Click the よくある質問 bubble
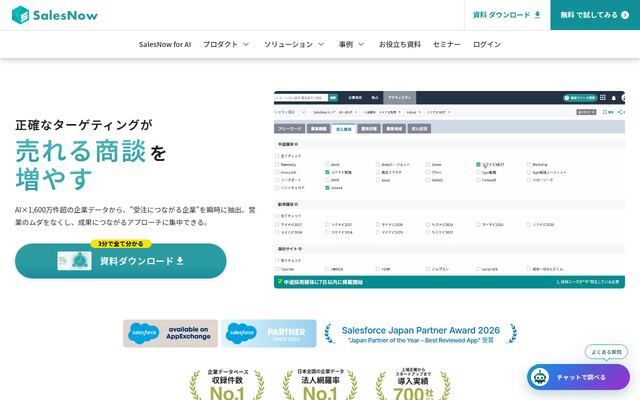The image size is (640, 400). pos(606,352)
